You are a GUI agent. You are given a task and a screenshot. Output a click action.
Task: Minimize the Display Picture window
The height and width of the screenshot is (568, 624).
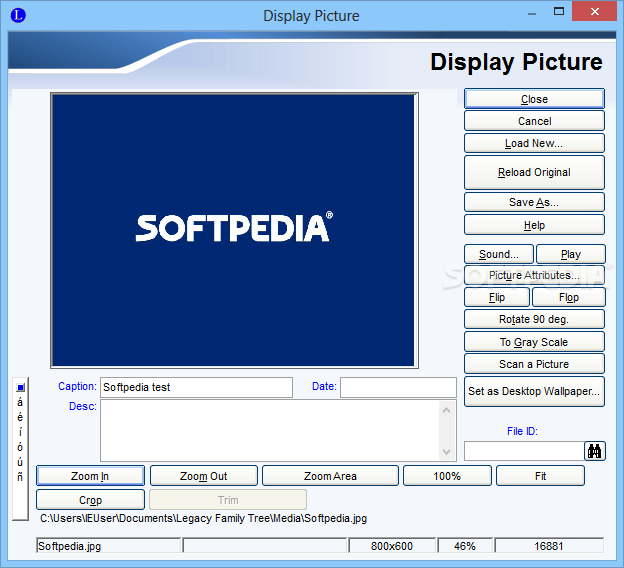point(532,14)
